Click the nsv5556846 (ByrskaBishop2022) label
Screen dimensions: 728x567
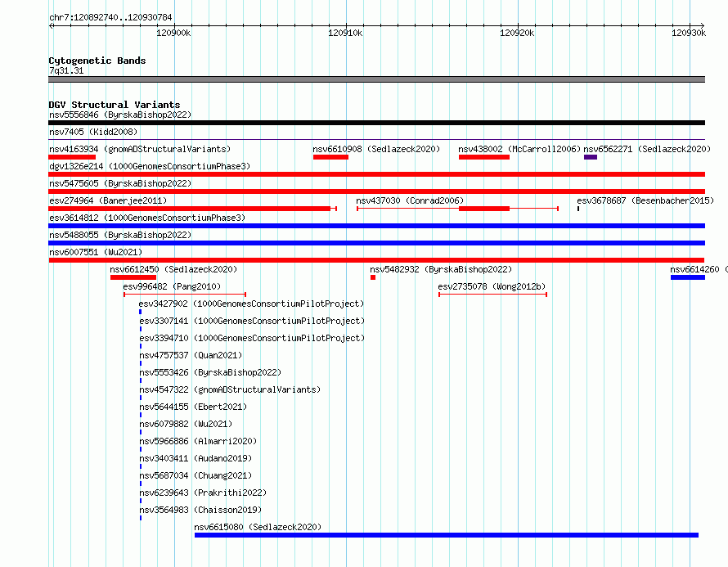tap(120, 115)
